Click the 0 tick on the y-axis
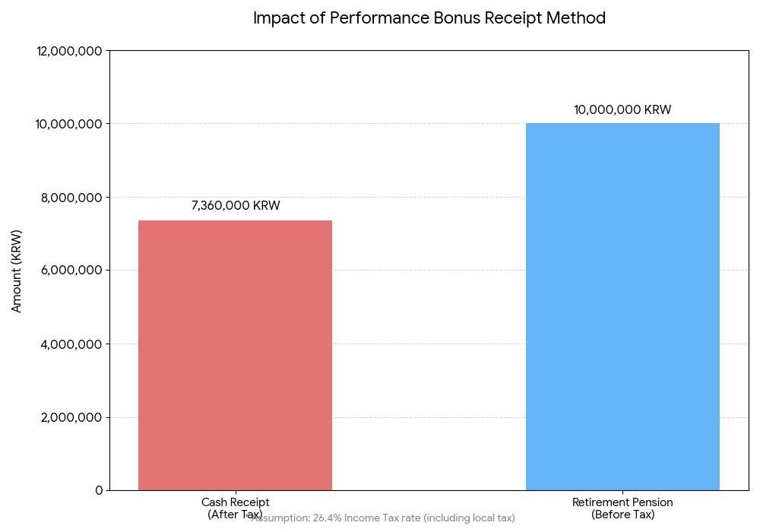Viewport: 760px width, 532px height. point(98,490)
